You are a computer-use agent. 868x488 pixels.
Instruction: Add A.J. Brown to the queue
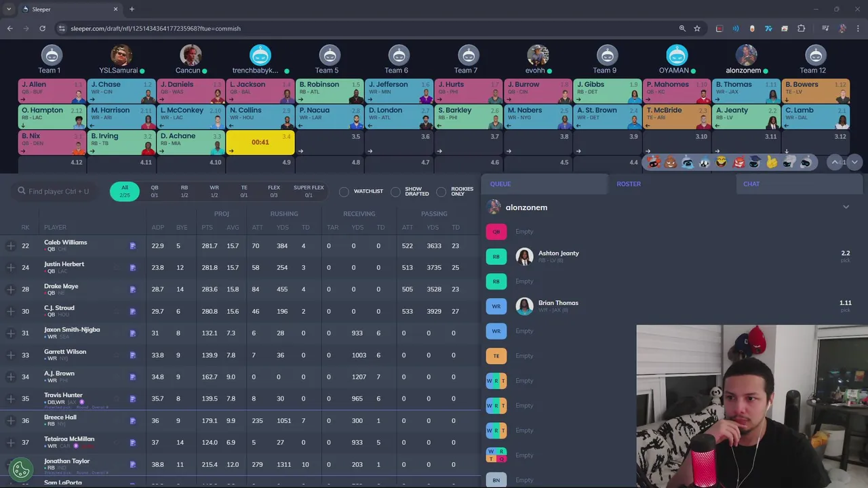coord(11,377)
